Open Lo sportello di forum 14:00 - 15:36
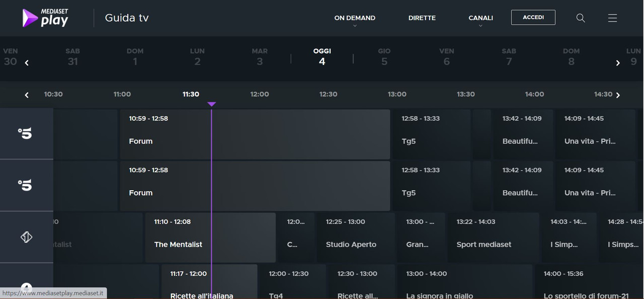The height and width of the screenshot is (299, 644). click(589, 282)
